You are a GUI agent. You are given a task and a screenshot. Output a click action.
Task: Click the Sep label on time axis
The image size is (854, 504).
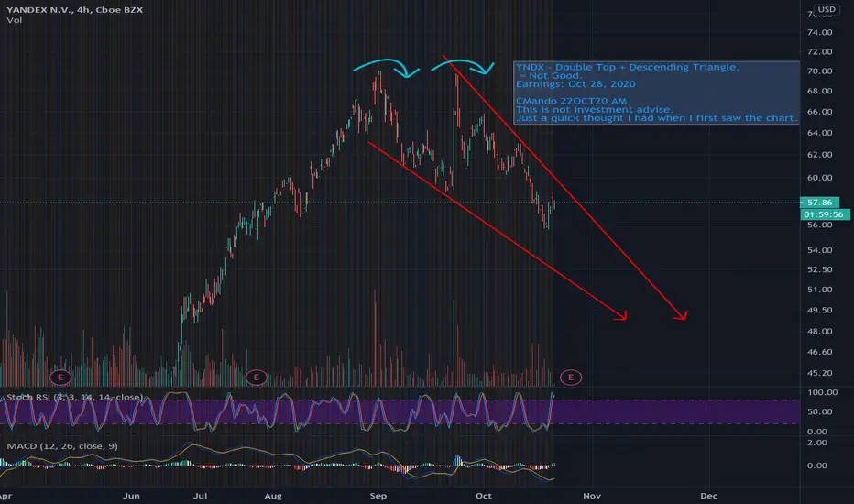click(378, 496)
